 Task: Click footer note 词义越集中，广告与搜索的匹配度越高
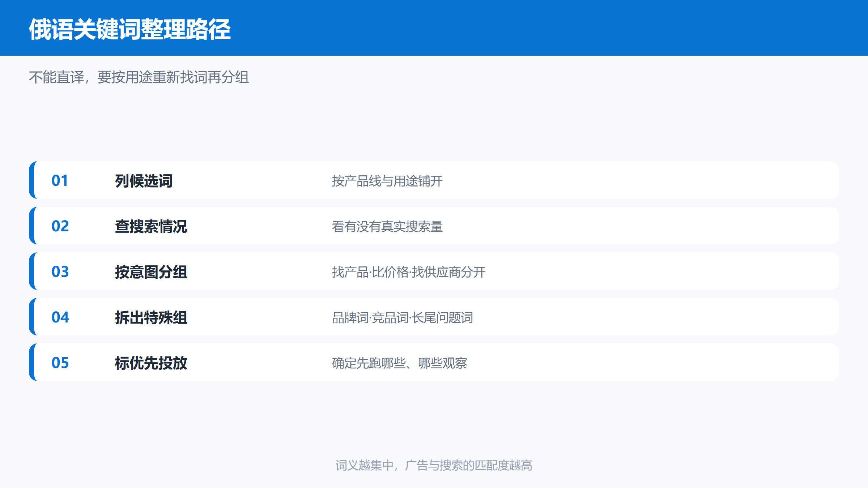[x=434, y=465]
